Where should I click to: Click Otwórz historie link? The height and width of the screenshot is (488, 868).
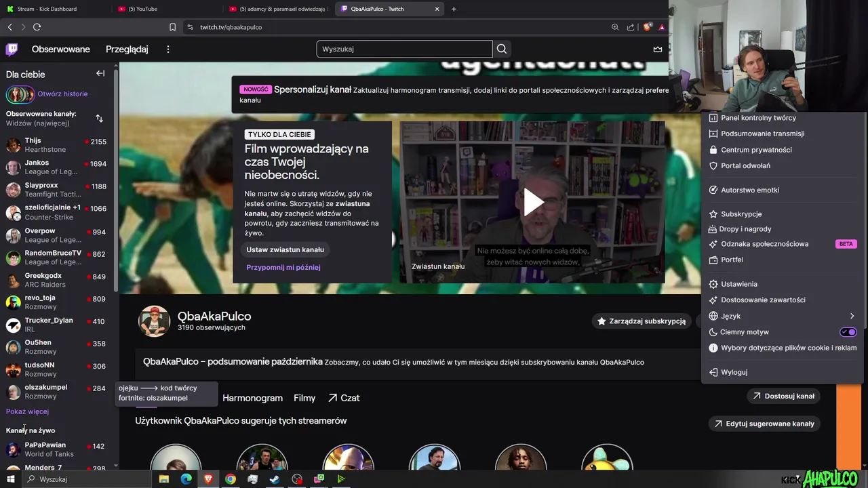click(62, 94)
